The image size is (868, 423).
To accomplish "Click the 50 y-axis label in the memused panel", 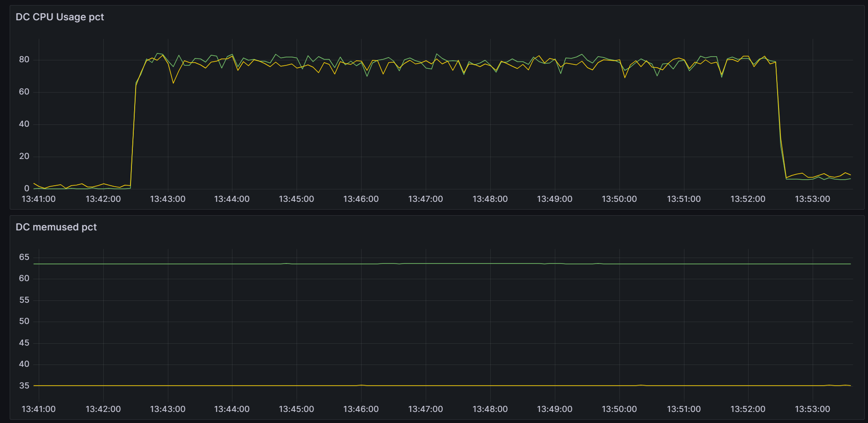I will [x=24, y=321].
